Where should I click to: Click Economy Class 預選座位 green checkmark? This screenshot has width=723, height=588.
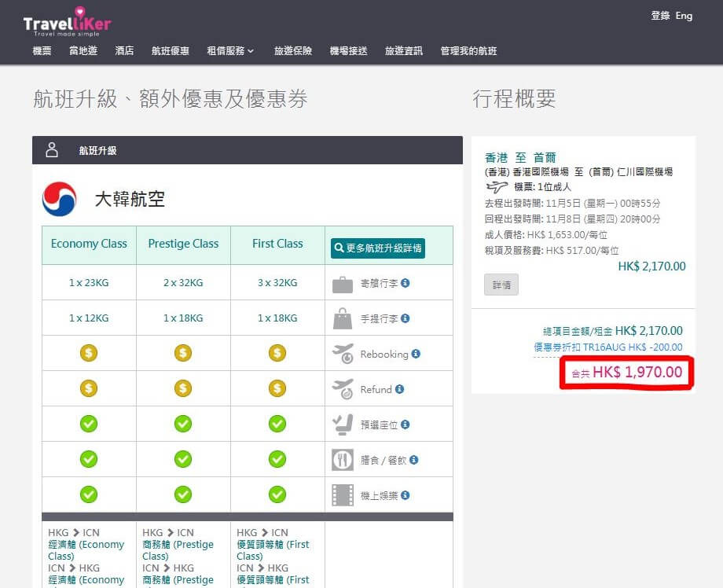[x=89, y=424]
